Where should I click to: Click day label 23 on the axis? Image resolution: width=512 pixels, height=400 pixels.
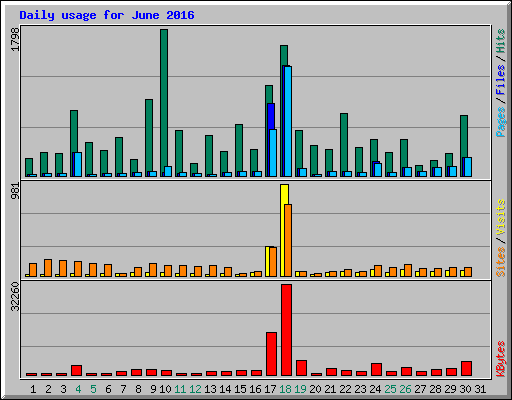point(360,389)
